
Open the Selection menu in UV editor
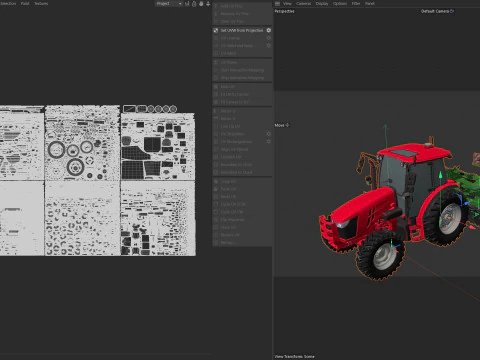point(8,3)
